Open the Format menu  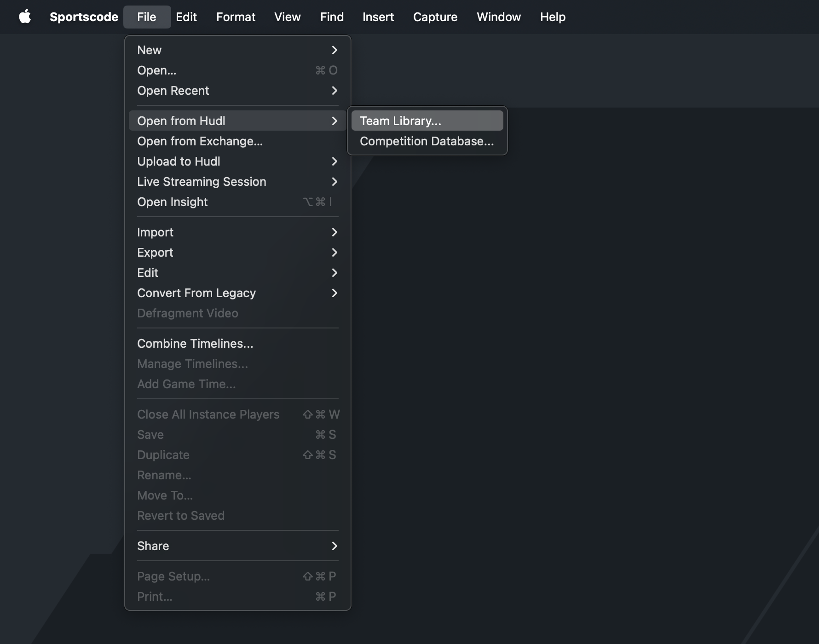[236, 17]
